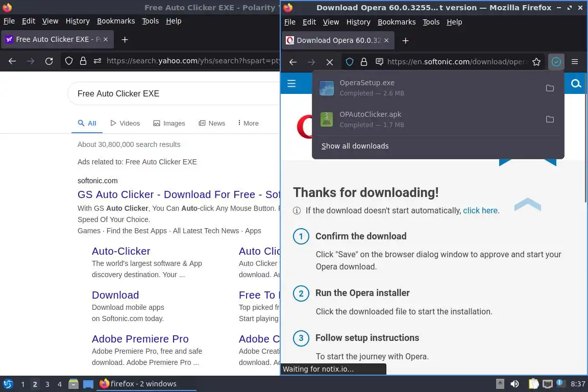Open clipboard icon in system tray
588x392 pixels.
(533, 384)
